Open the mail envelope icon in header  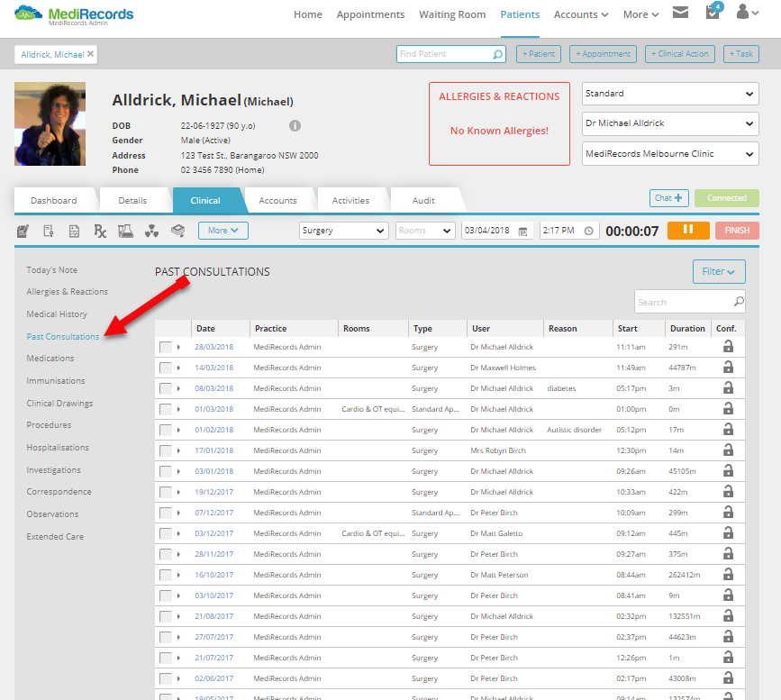coord(680,13)
